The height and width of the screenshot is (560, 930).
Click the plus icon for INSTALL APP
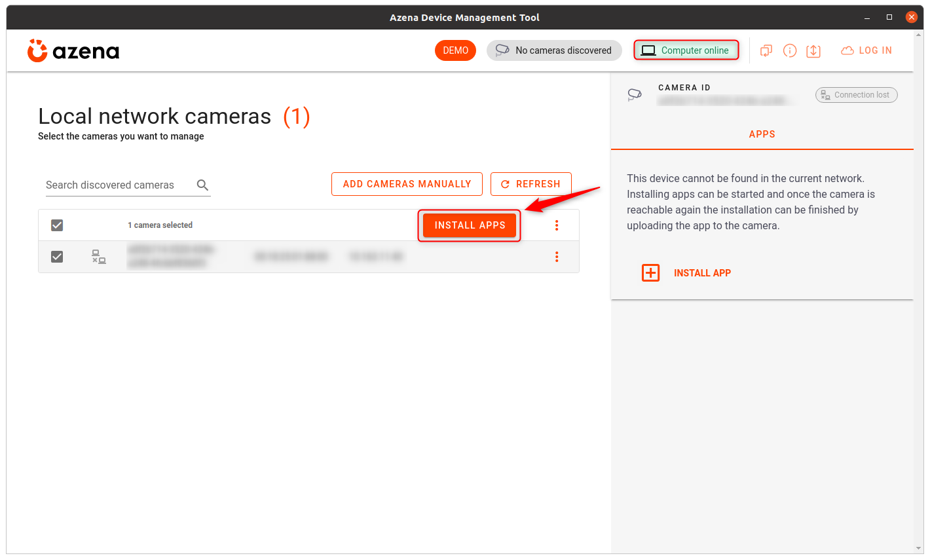[x=650, y=273]
